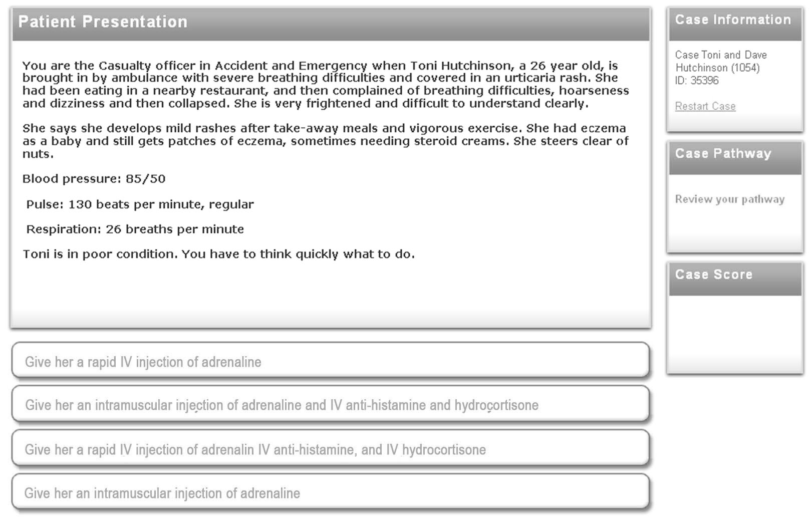Click the Case Score panel header
Viewport: 812px width, 521px height.
point(713,275)
